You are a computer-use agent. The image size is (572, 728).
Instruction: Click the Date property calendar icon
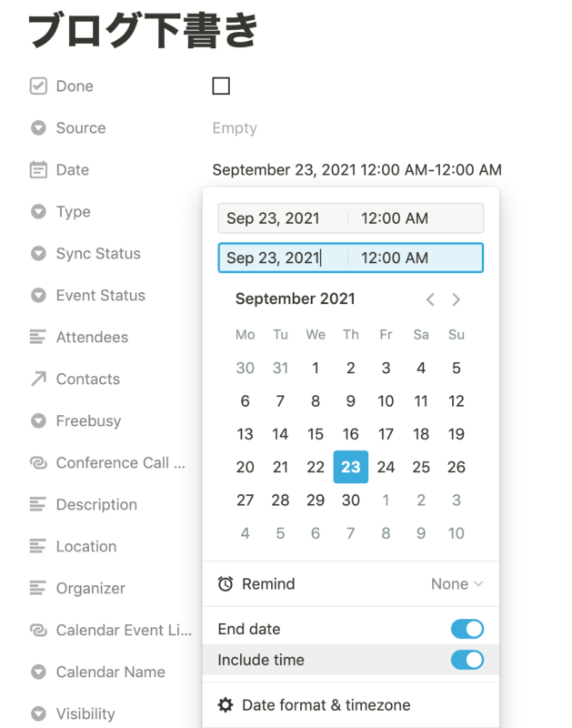[x=38, y=169]
